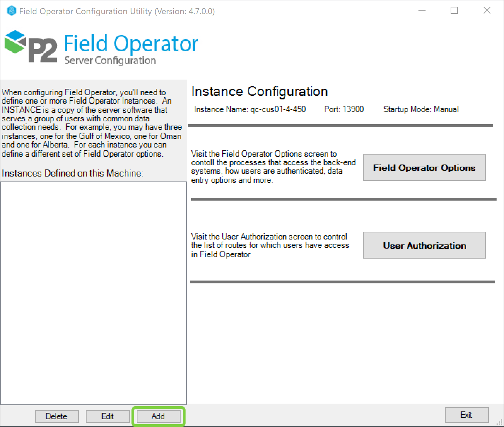Viewport: 504px width, 427px height.
Task: Exit the configuration utility
Action: (466, 415)
